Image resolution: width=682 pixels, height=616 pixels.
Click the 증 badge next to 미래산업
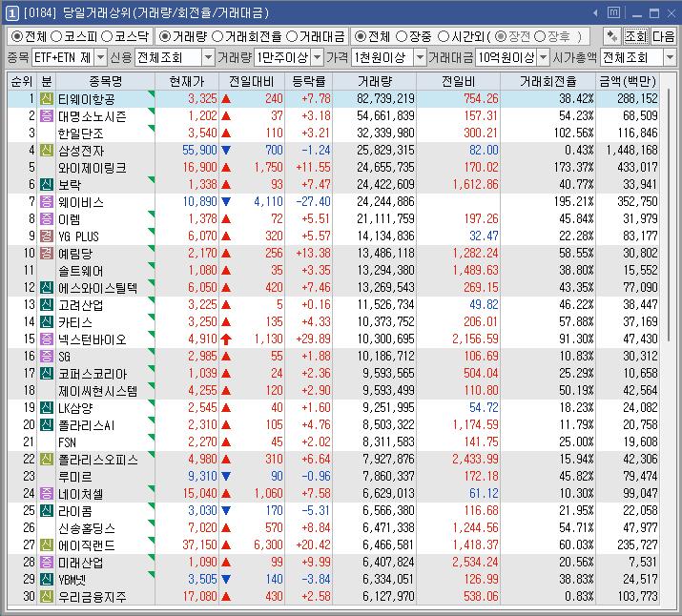[x=47, y=562]
